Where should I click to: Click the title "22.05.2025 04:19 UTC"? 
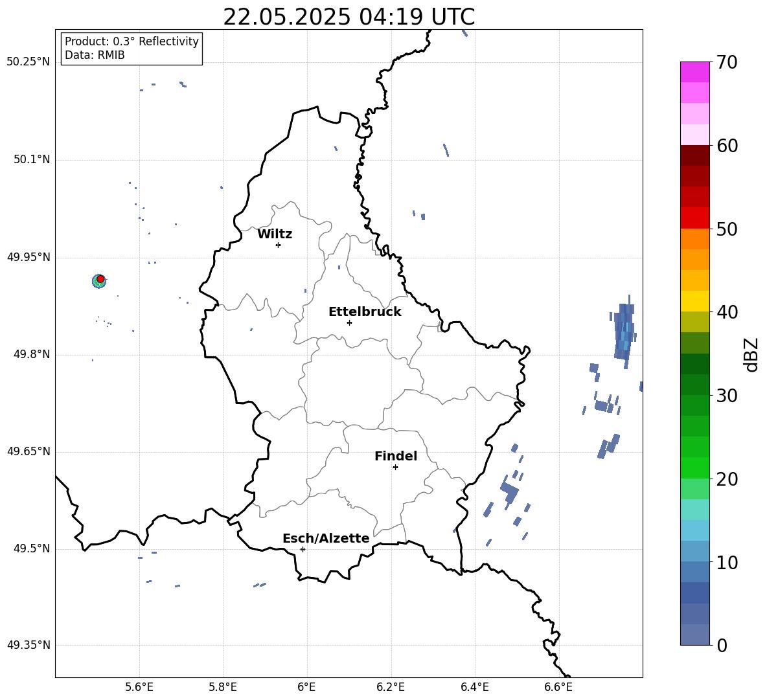click(x=349, y=17)
